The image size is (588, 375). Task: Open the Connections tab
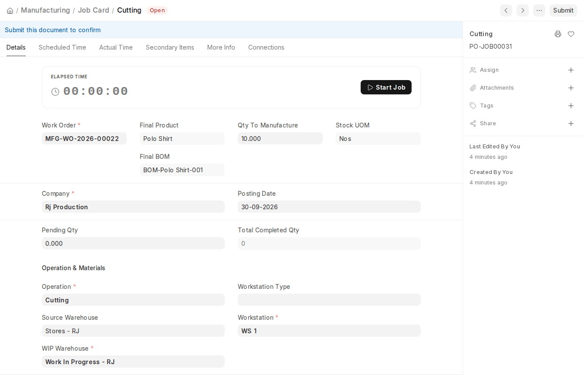[x=266, y=47]
